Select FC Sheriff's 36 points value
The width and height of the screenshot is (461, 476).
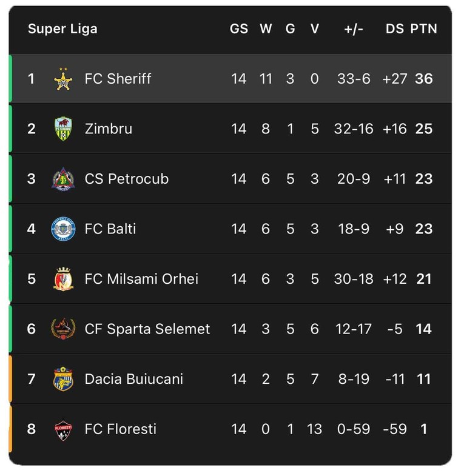coord(423,79)
